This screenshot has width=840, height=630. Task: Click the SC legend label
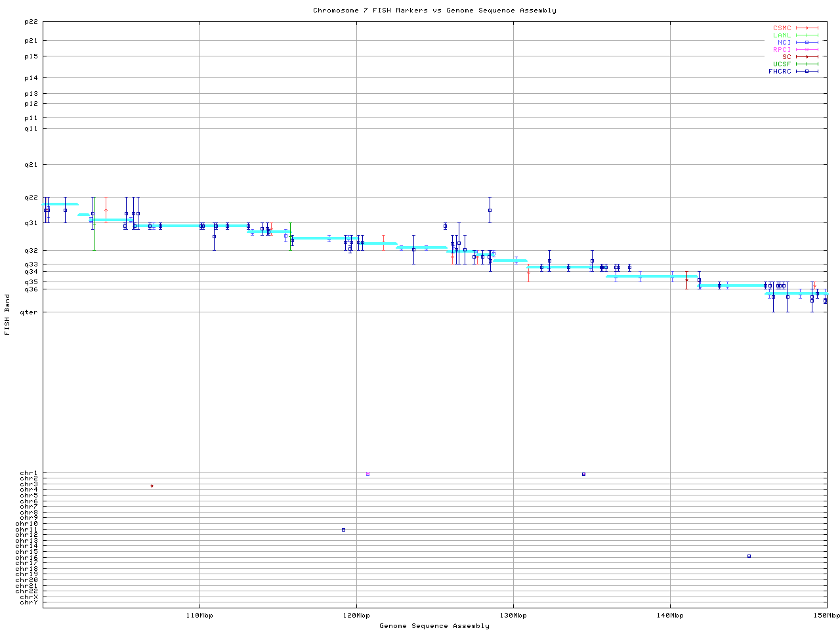(x=786, y=56)
